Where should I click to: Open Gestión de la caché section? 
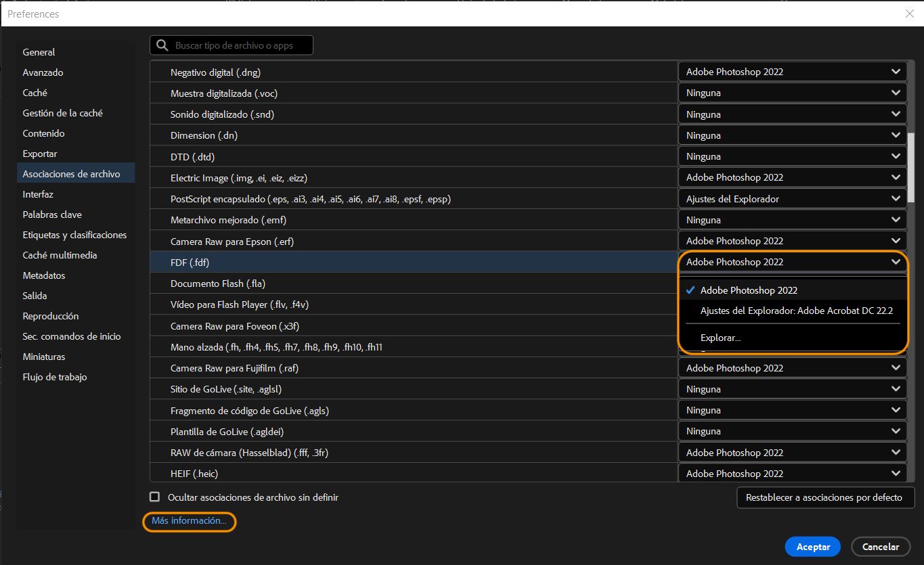pyautogui.click(x=76, y=113)
